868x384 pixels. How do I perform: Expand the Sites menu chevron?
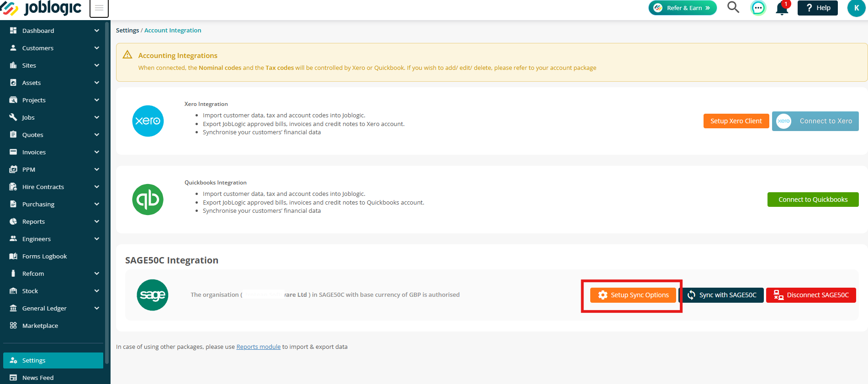[97, 65]
